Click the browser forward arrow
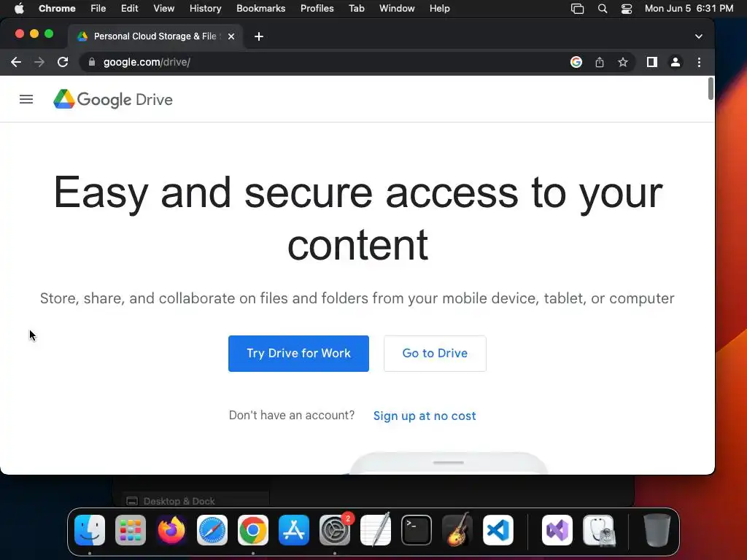This screenshot has height=560, width=747. click(x=39, y=62)
